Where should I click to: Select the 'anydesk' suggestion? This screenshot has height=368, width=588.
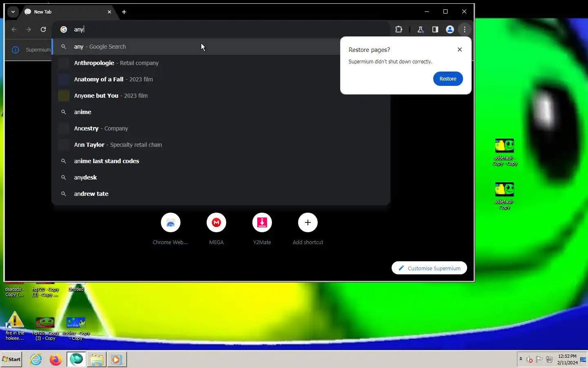click(x=221, y=177)
